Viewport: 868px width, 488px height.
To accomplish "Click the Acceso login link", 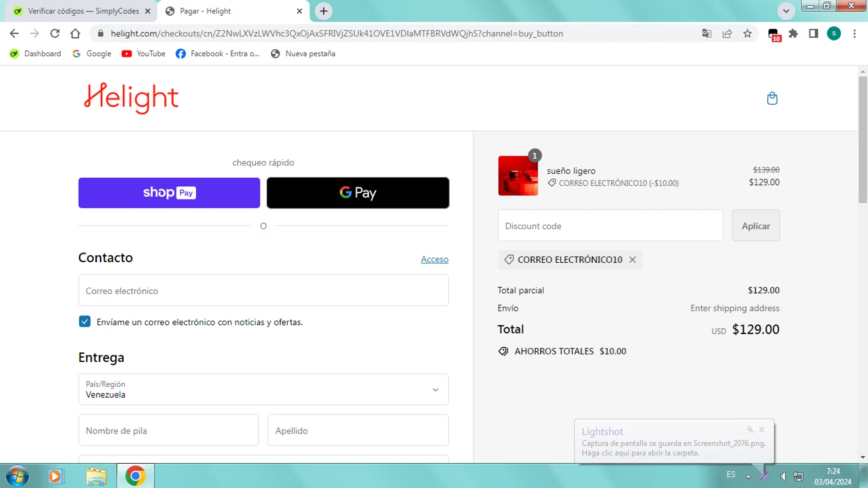I will [435, 259].
